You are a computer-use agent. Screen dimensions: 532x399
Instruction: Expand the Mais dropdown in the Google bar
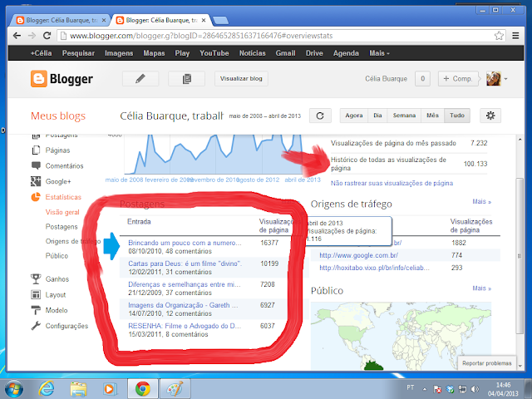(379, 53)
